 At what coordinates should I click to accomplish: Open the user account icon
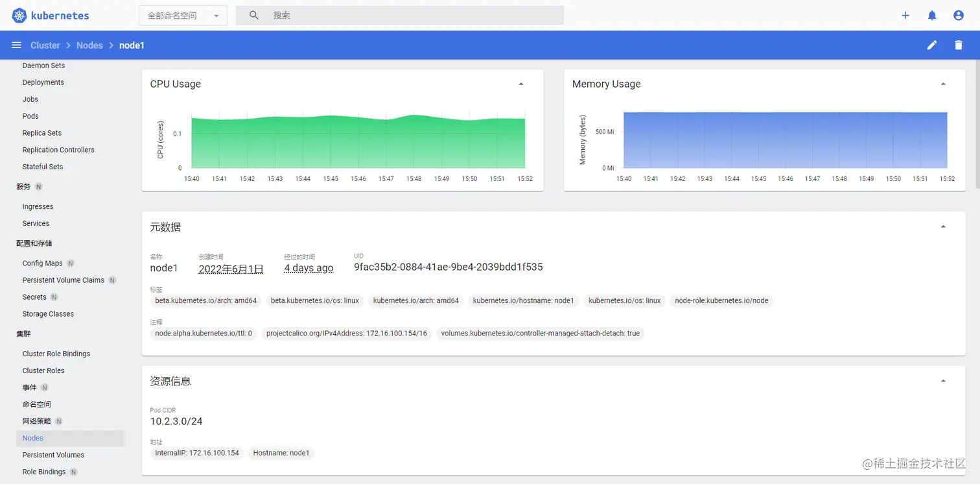click(959, 16)
